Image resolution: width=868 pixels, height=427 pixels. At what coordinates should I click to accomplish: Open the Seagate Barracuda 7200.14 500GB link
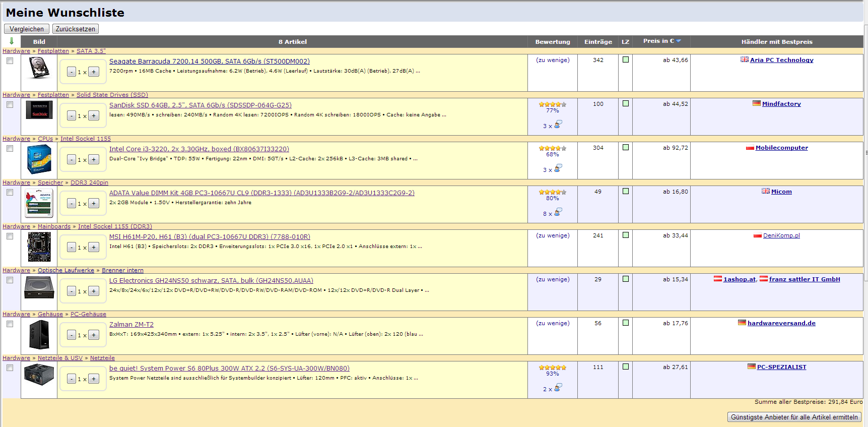tap(210, 62)
